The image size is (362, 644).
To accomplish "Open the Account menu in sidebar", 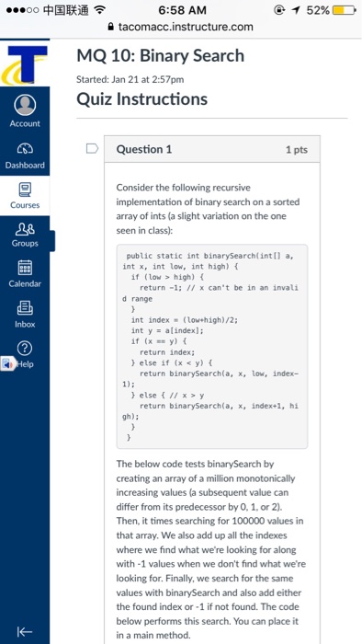I will tap(25, 111).
